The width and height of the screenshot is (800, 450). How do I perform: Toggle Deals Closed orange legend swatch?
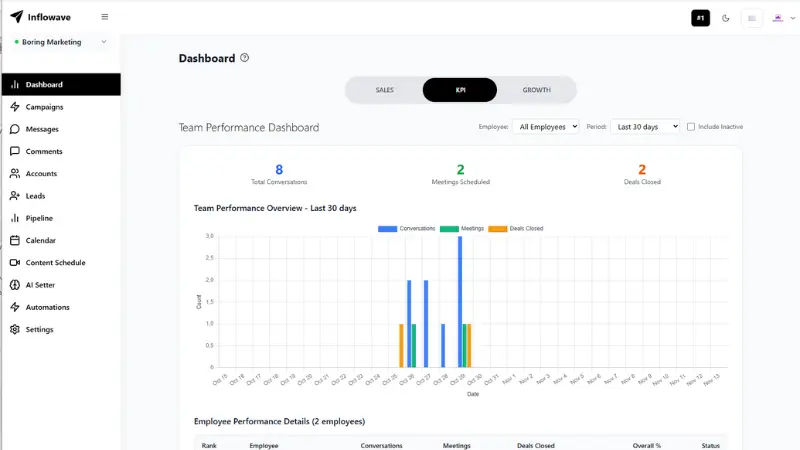pos(497,229)
